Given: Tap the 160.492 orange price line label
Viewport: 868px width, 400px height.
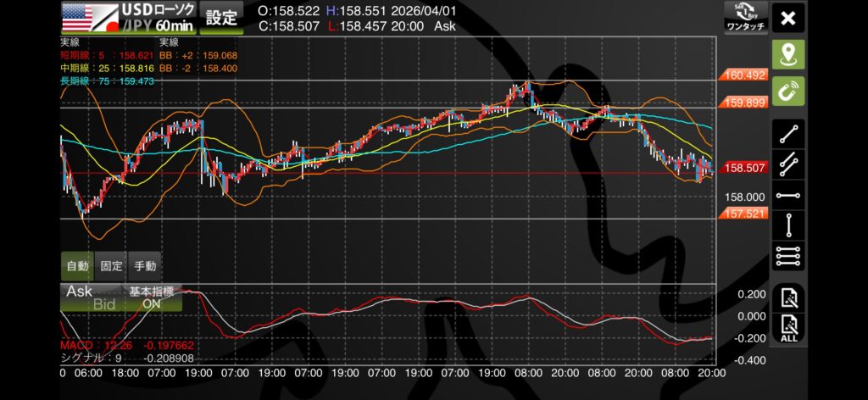Looking at the screenshot, I should 746,75.
